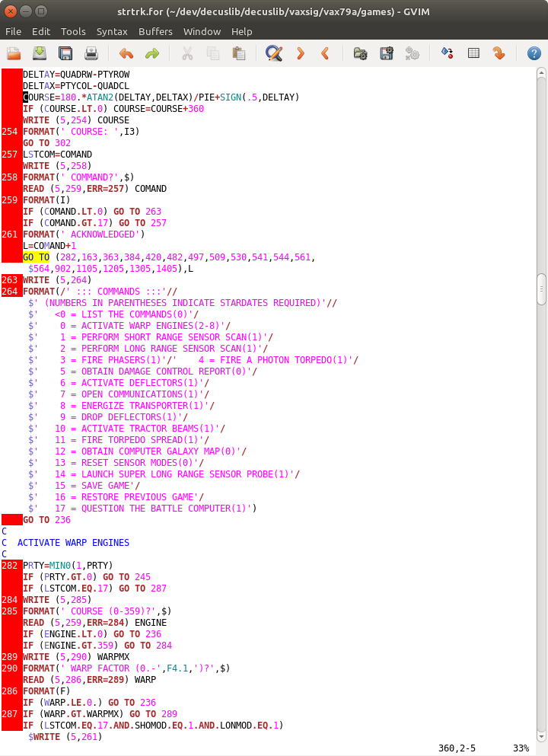Open the Syntax menu
Viewport: 548px width, 756px height.
[112, 31]
